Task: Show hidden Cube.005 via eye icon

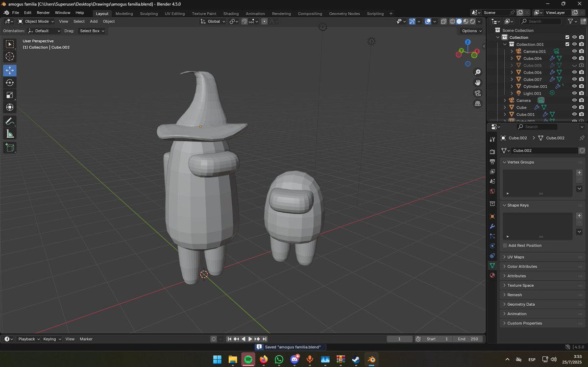Action: (574, 65)
